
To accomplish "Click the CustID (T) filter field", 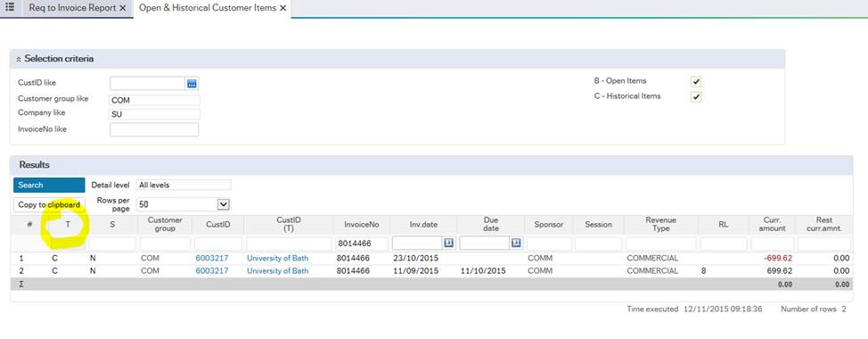I will [x=288, y=244].
